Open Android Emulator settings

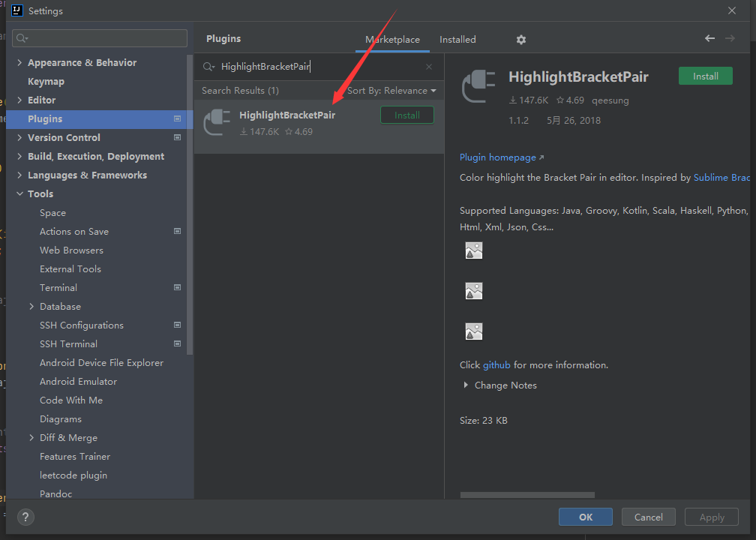click(x=78, y=381)
